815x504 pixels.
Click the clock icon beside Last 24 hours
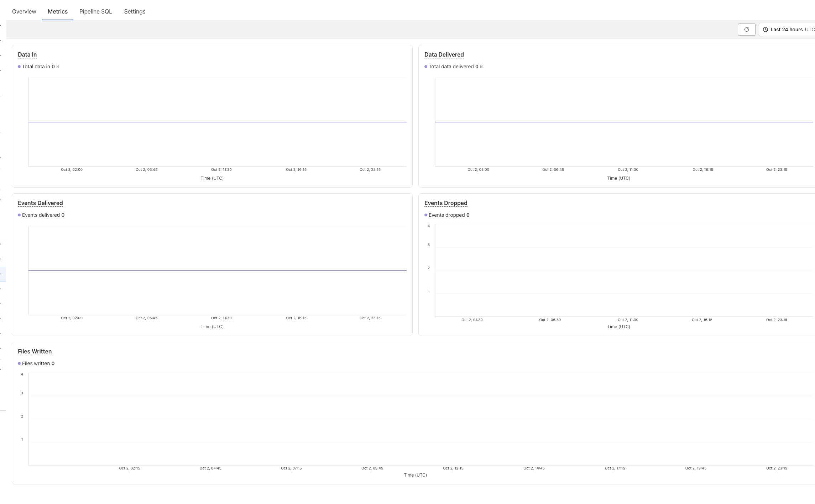(765, 30)
